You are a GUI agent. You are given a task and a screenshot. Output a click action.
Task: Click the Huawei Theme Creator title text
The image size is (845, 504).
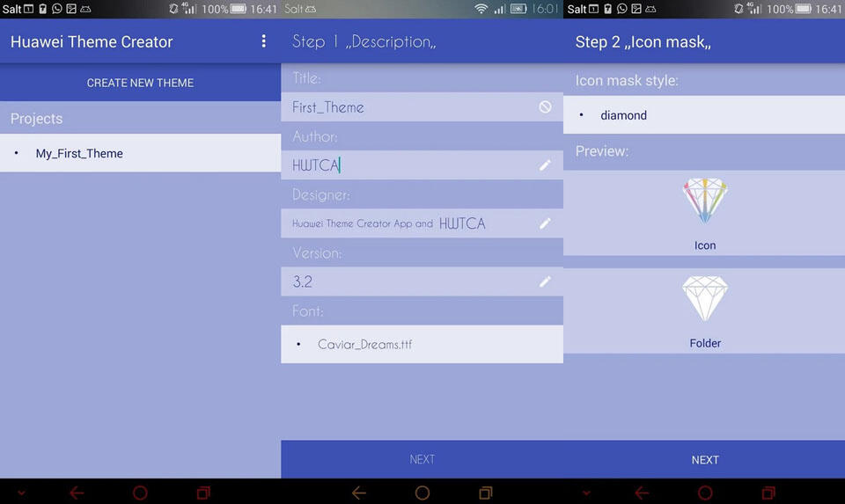(x=92, y=41)
